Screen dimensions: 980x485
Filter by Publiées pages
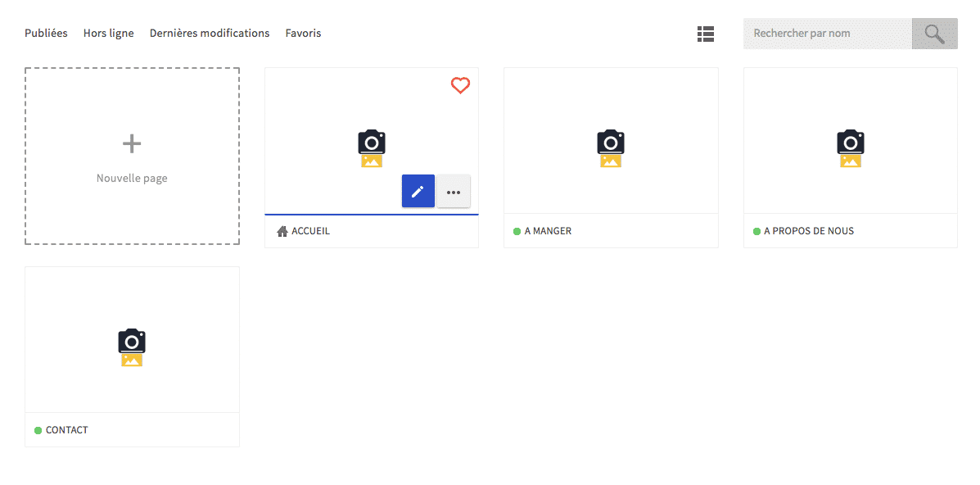[46, 34]
